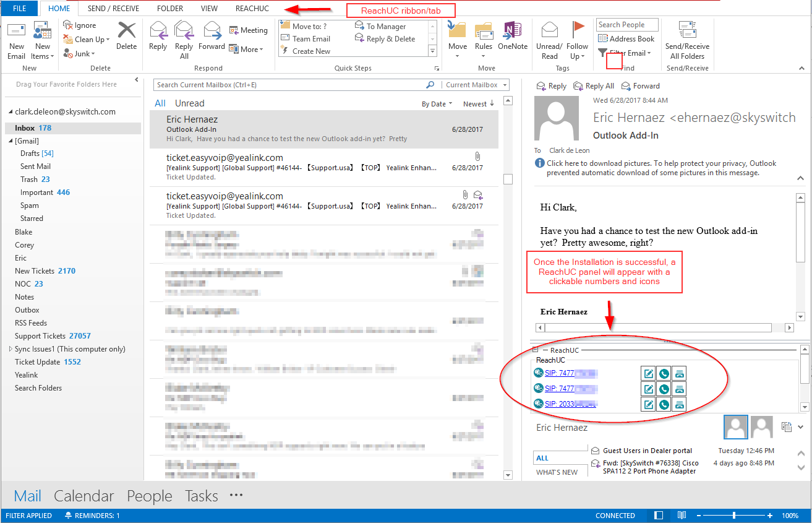The image size is (812, 523).
Task: Click the magnifier icon in the mailbox search box
Action: coord(430,85)
